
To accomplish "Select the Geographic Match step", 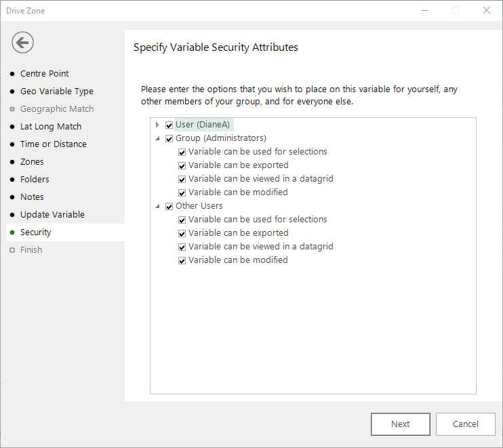I will tap(57, 108).
